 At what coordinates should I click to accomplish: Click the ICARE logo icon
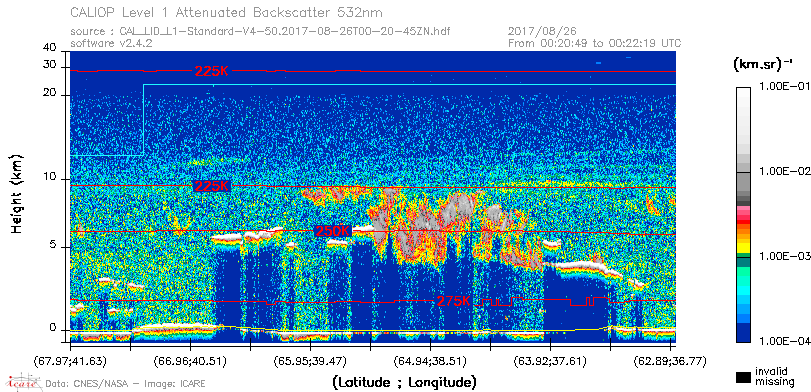(22, 382)
